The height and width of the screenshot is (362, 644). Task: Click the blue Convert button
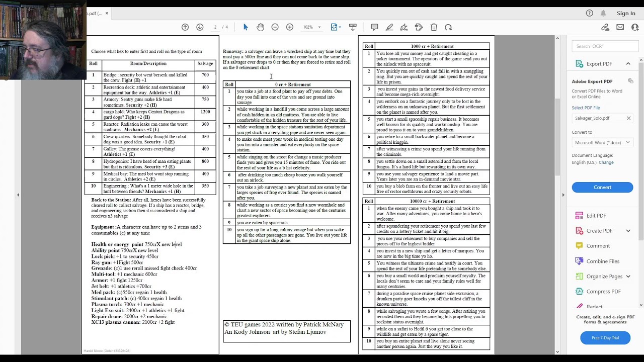602,187
